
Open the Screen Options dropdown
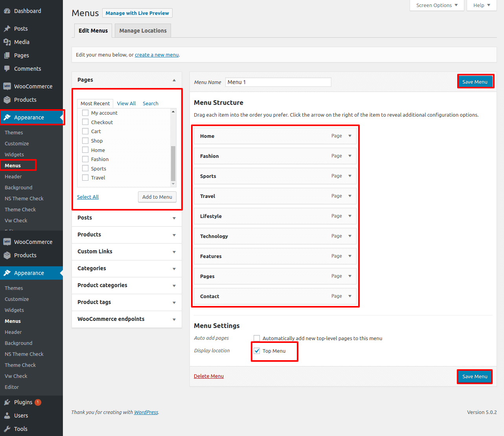436,5
